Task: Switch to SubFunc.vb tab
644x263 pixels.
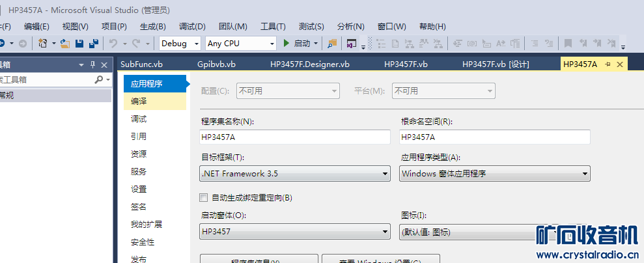Action: [142, 64]
